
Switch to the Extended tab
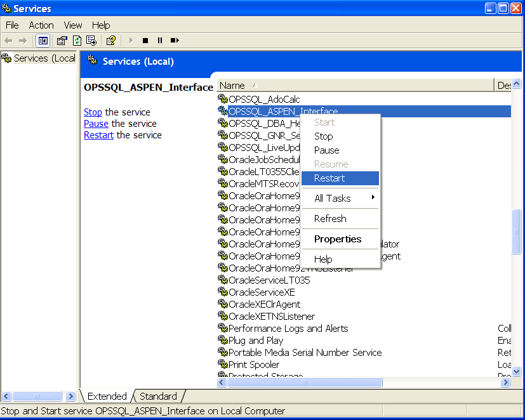tap(107, 397)
